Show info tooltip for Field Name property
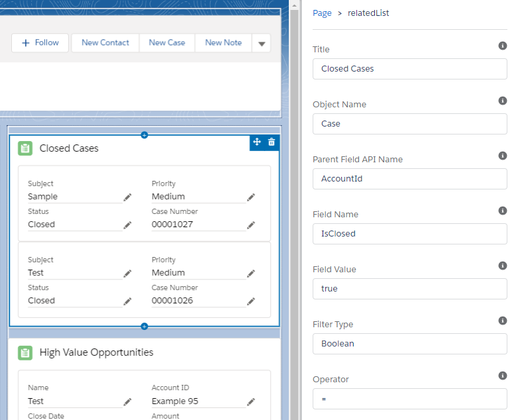This screenshot has height=420, width=516. click(503, 210)
